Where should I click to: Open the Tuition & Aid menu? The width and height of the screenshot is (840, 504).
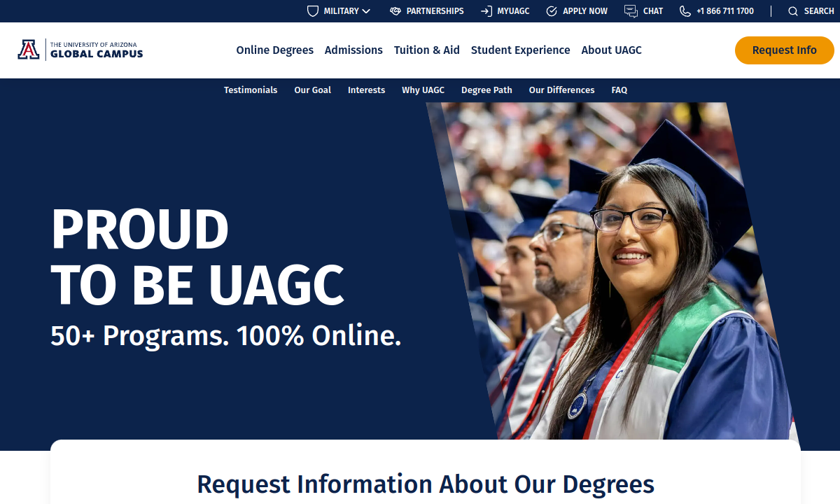tap(427, 50)
